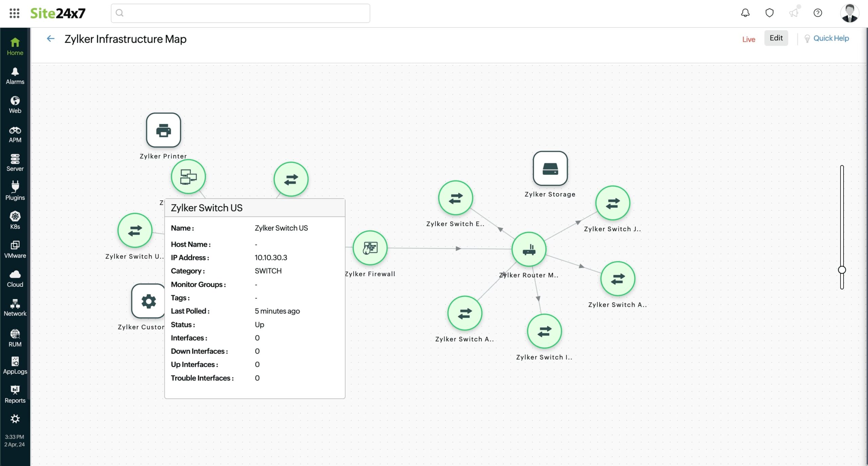This screenshot has width=868, height=466.
Task: Open the VMware section
Action: [15, 249]
